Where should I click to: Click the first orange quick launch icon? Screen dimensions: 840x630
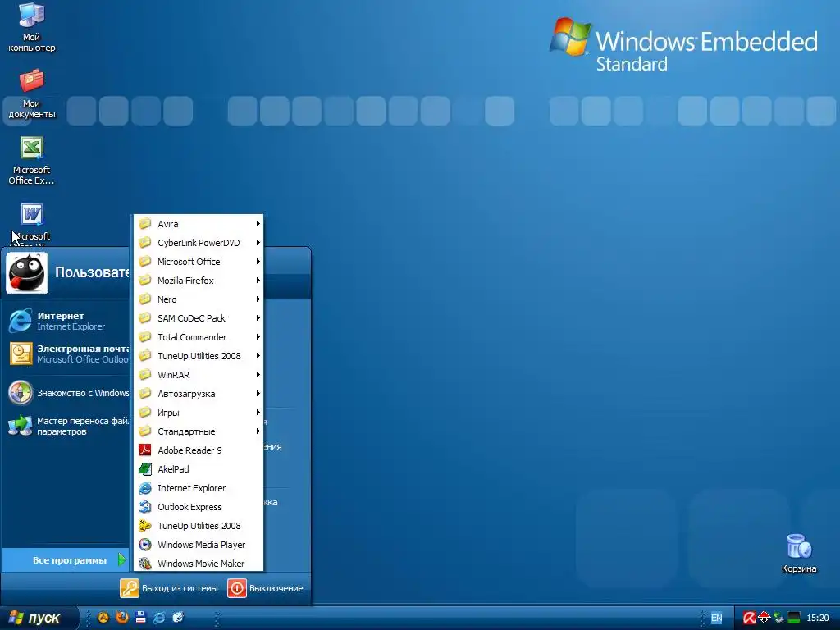(x=103, y=617)
